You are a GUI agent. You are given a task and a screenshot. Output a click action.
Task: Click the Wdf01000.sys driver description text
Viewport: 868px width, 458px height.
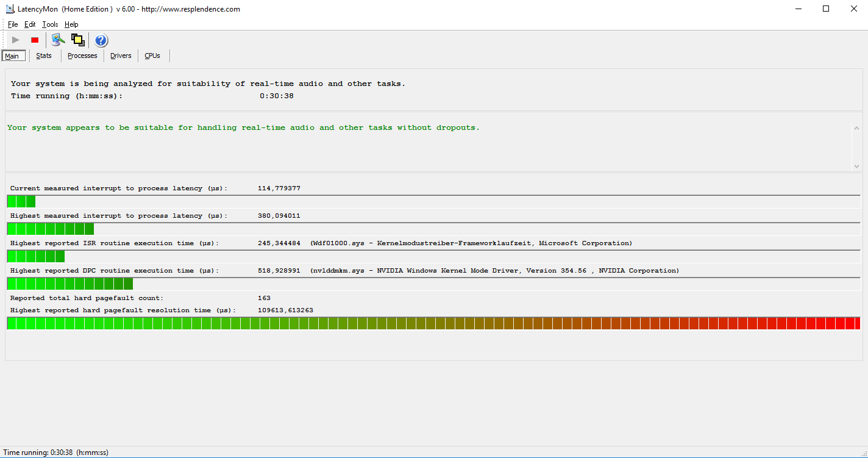(471, 243)
